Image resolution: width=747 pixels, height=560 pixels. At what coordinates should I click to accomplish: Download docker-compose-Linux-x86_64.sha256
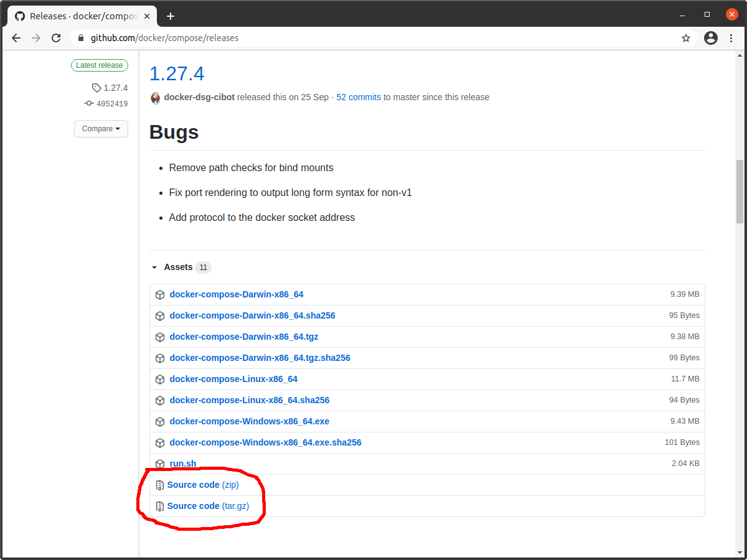point(250,400)
